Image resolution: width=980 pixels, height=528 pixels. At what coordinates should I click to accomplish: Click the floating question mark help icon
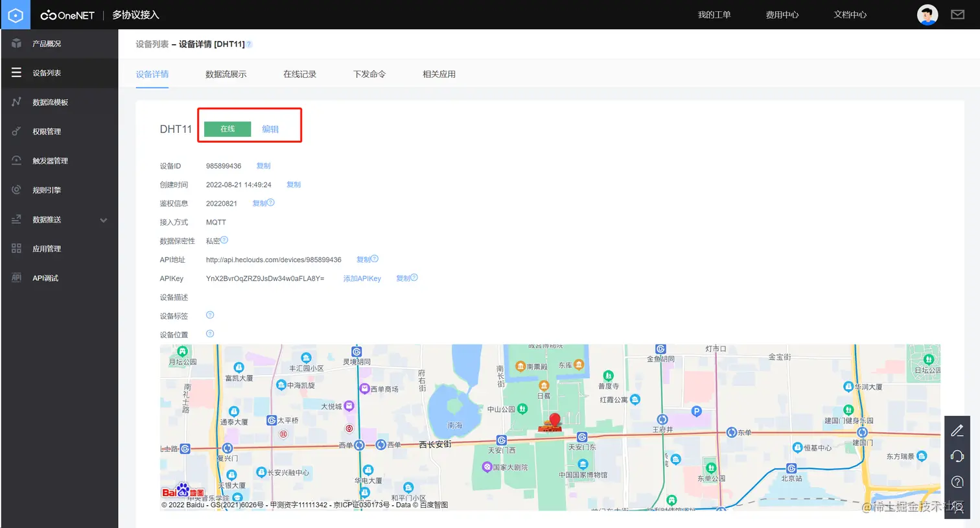957,482
